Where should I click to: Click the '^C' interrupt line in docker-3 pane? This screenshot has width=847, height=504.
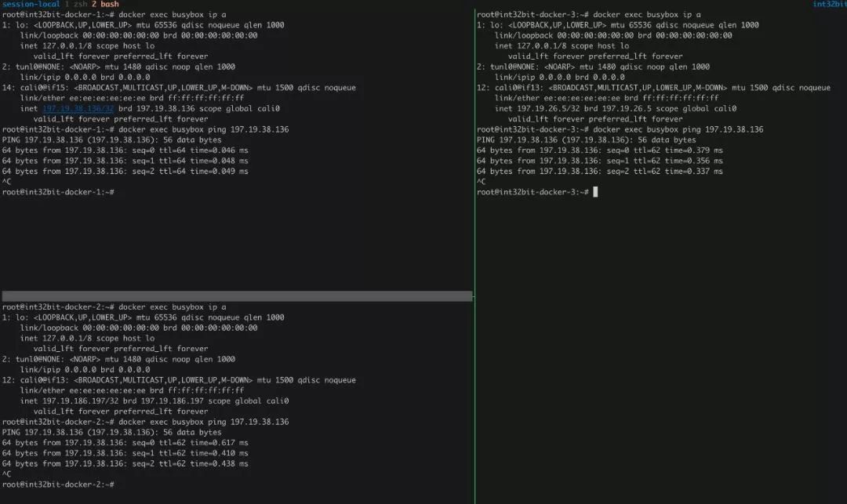481,182
